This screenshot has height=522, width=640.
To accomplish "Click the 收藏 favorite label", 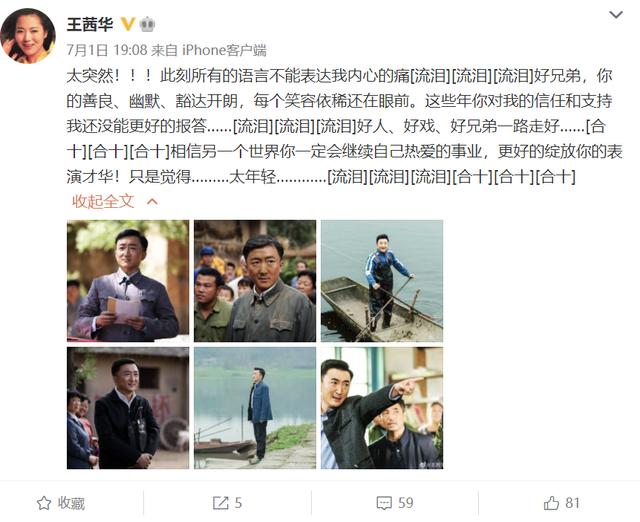I will (71, 503).
